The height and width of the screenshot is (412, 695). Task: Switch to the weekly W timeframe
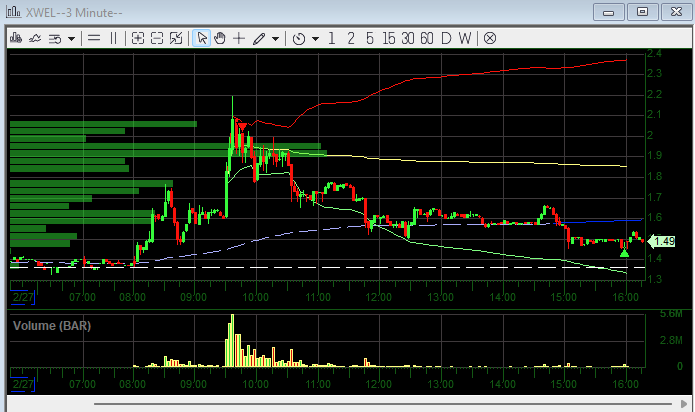pos(465,39)
